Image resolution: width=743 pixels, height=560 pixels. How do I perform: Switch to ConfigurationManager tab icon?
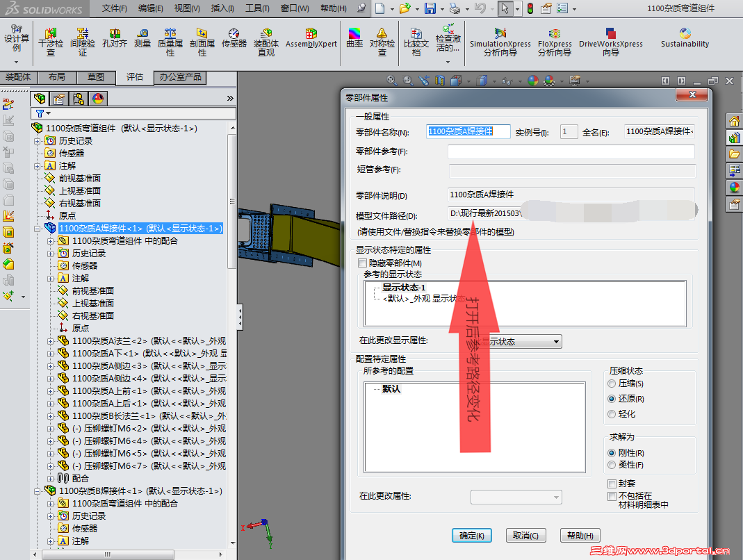79,98
